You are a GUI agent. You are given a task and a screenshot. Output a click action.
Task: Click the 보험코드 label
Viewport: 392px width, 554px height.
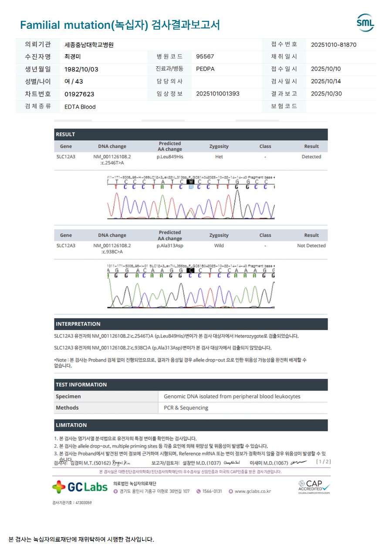pos(284,106)
